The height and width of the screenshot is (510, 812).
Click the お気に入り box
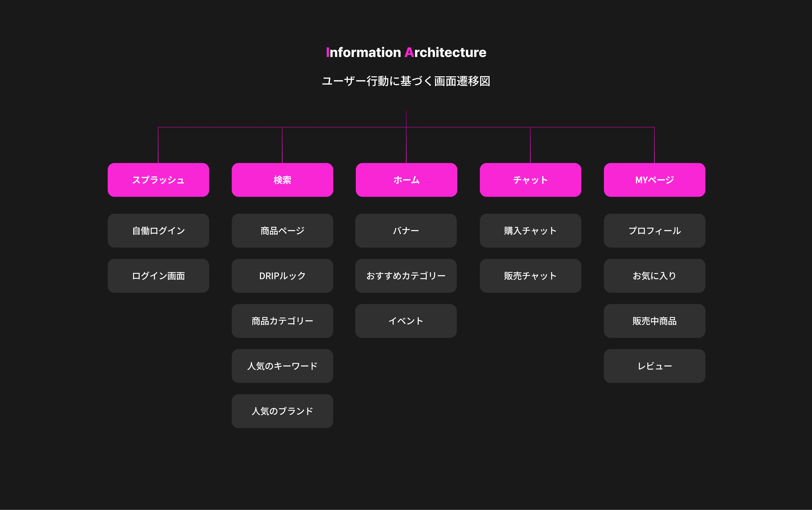coord(654,276)
